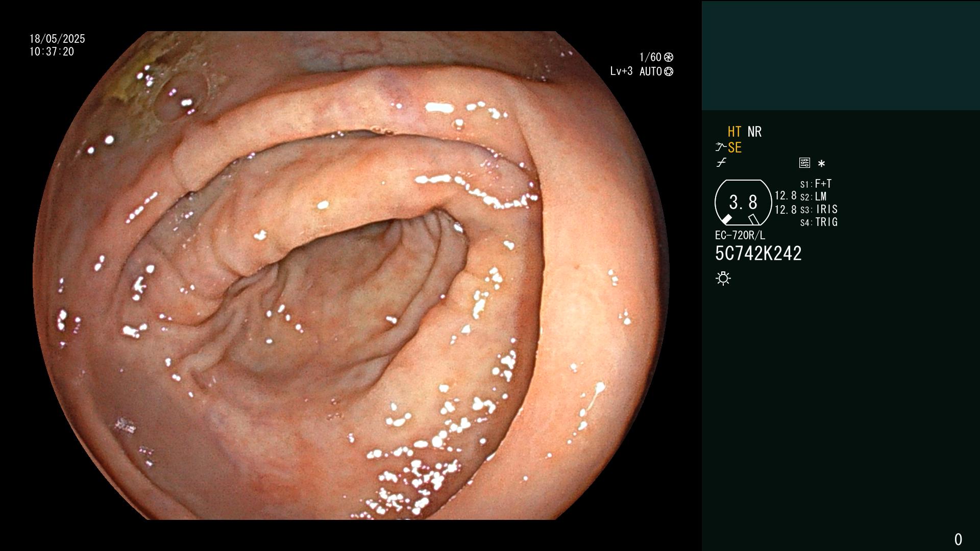
Task: Click the S4: TRIG switch assignment
Action: pyautogui.click(x=819, y=222)
